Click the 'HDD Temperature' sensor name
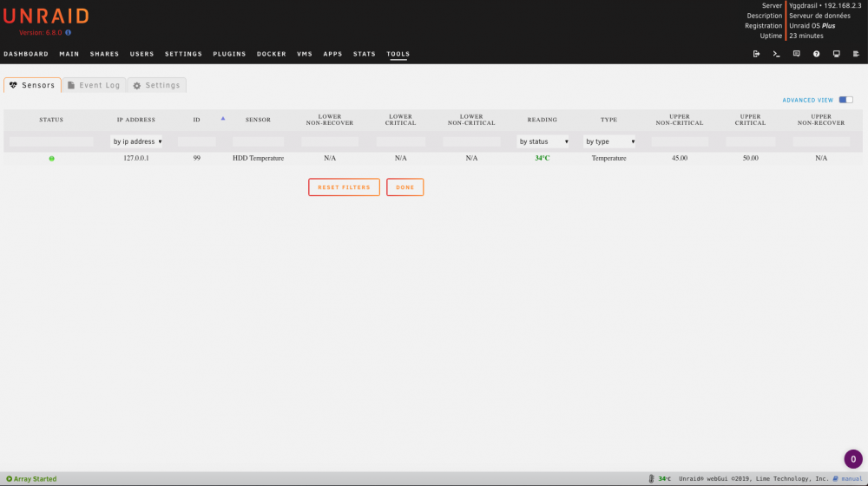This screenshot has height=486, width=868. (x=258, y=158)
